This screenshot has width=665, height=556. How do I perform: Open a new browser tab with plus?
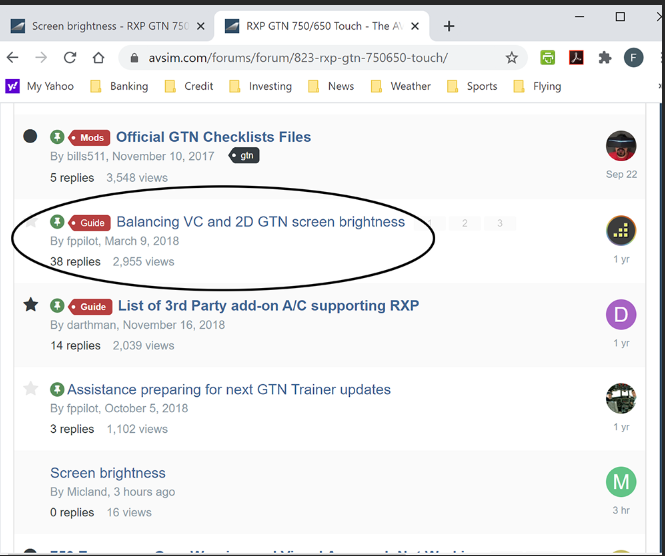click(x=449, y=26)
